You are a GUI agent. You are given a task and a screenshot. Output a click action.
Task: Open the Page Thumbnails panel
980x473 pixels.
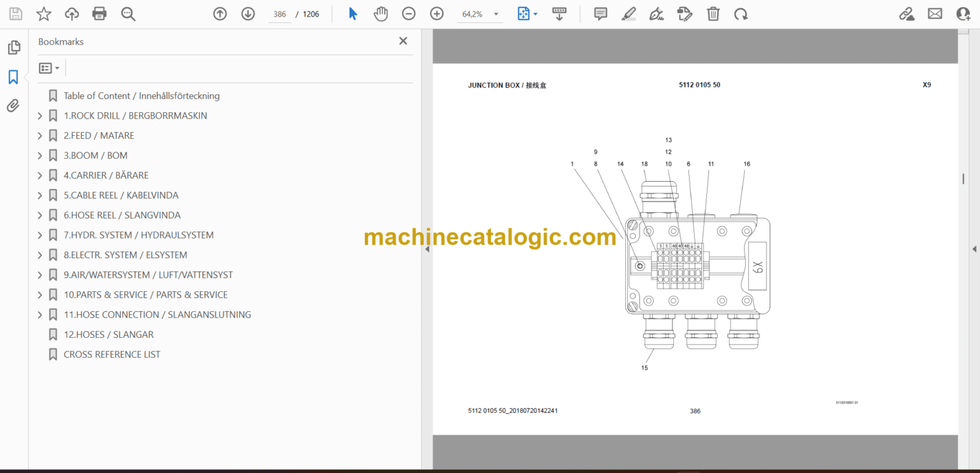point(13,47)
